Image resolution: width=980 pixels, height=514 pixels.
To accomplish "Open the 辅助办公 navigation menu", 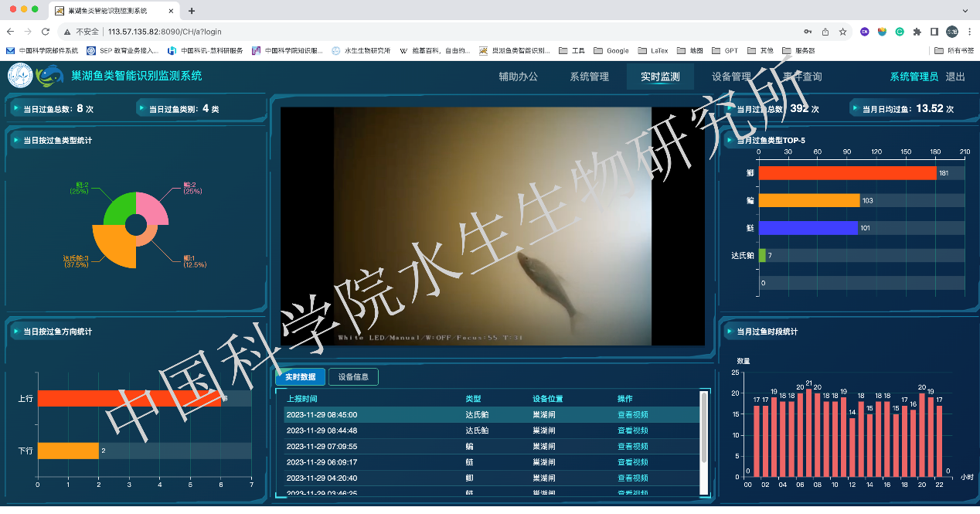I will [x=518, y=77].
